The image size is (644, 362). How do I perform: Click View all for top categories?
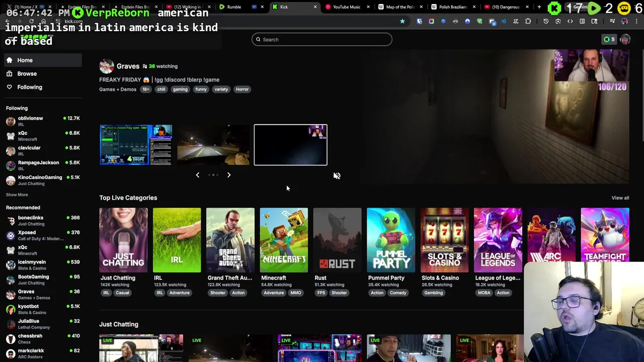point(620,198)
